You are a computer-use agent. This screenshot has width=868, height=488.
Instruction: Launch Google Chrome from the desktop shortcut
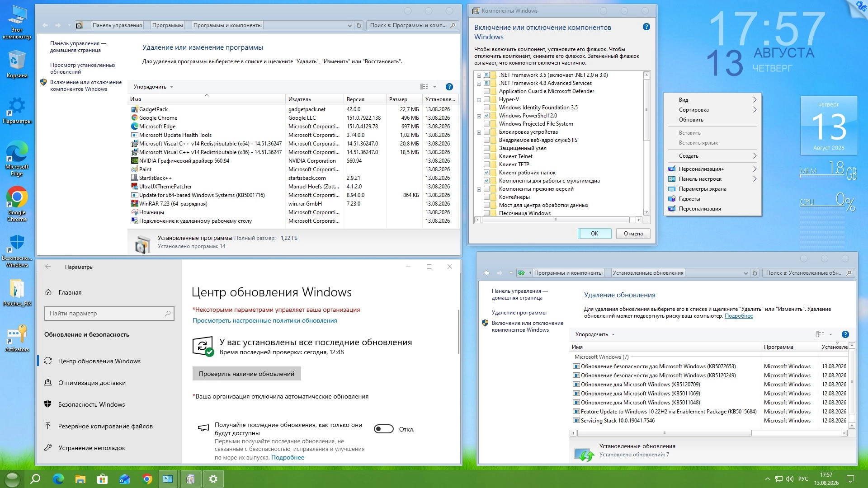click(x=17, y=204)
